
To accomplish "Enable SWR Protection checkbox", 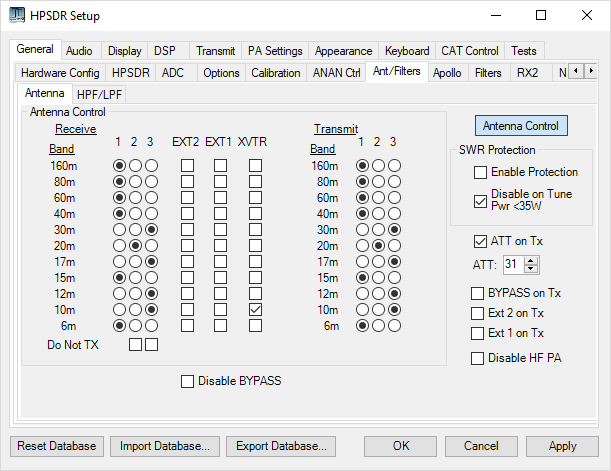I will click(x=480, y=172).
